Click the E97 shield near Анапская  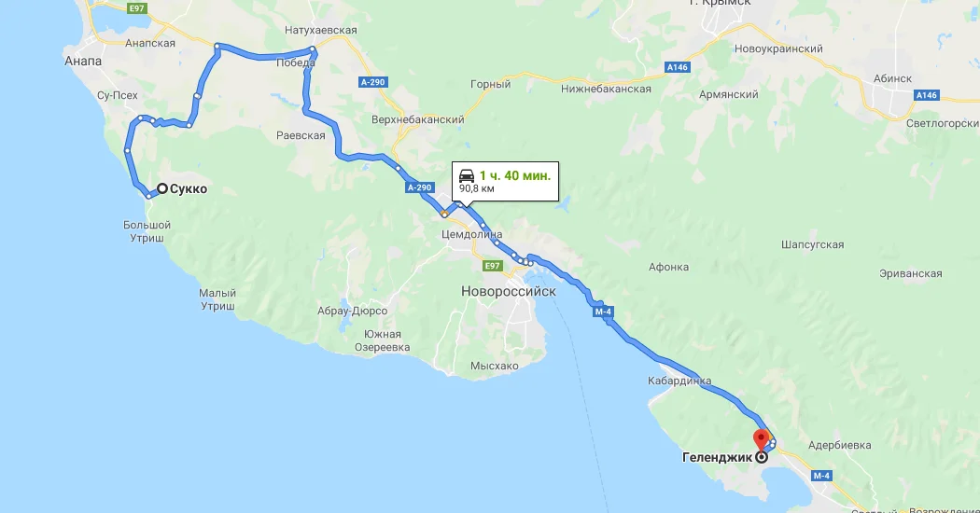pyautogui.click(x=135, y=8)
